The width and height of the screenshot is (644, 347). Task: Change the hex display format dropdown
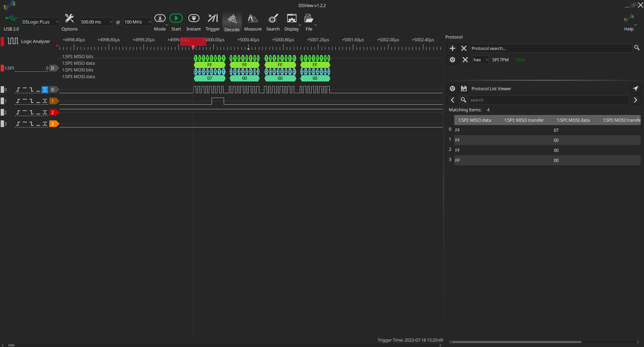click(x=480, y=60)
